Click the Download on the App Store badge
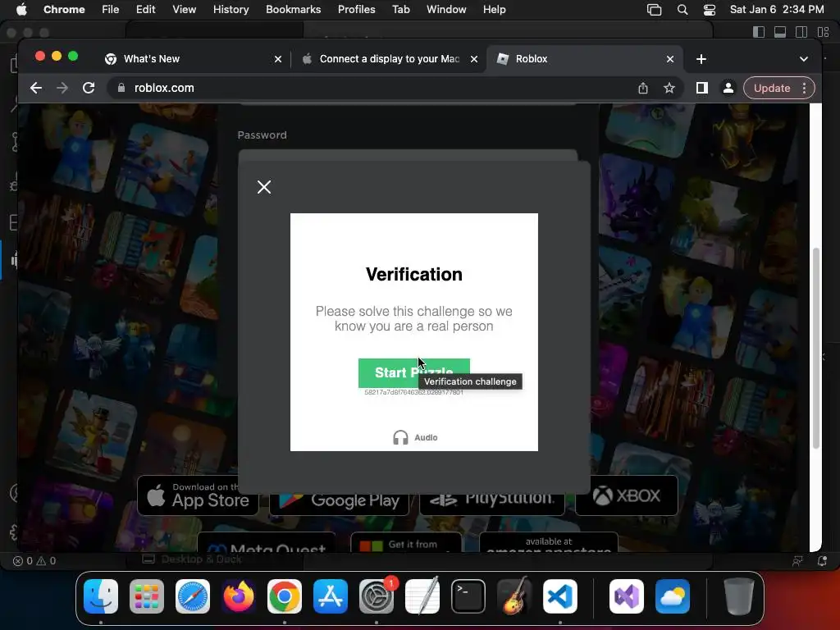The width and height of the screenshot is (840, 630). [199, 495]
